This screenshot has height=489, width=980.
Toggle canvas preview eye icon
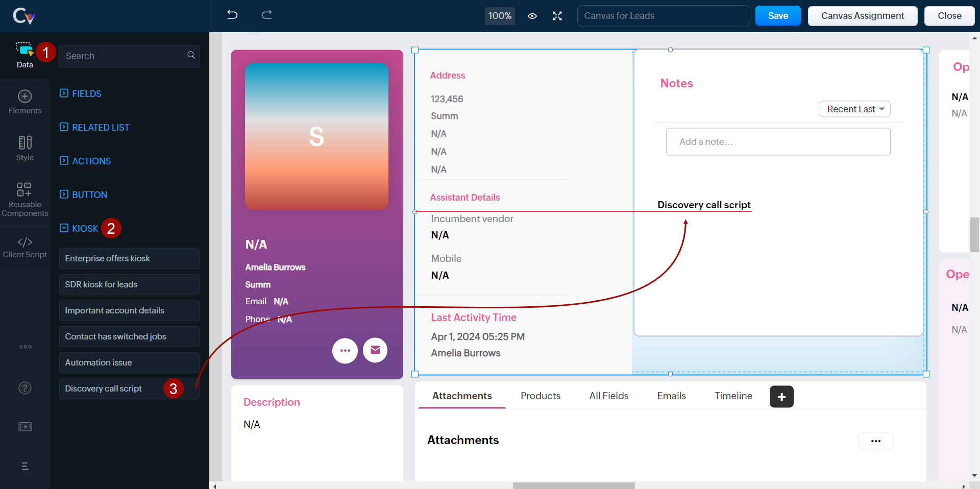click(x=532, y=16)
